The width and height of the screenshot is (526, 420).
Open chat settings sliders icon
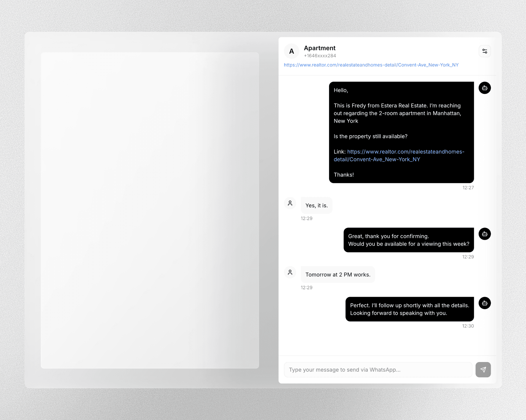click(x=484, y=51)
